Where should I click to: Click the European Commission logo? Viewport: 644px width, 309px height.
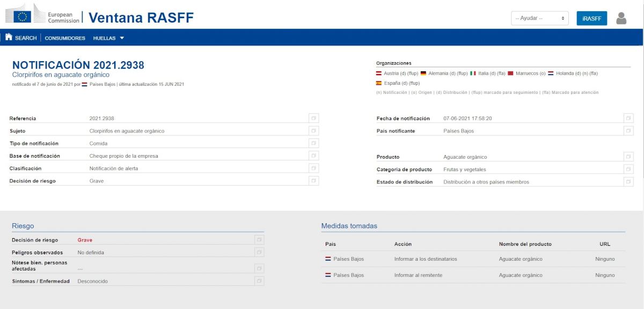(43, 14)
